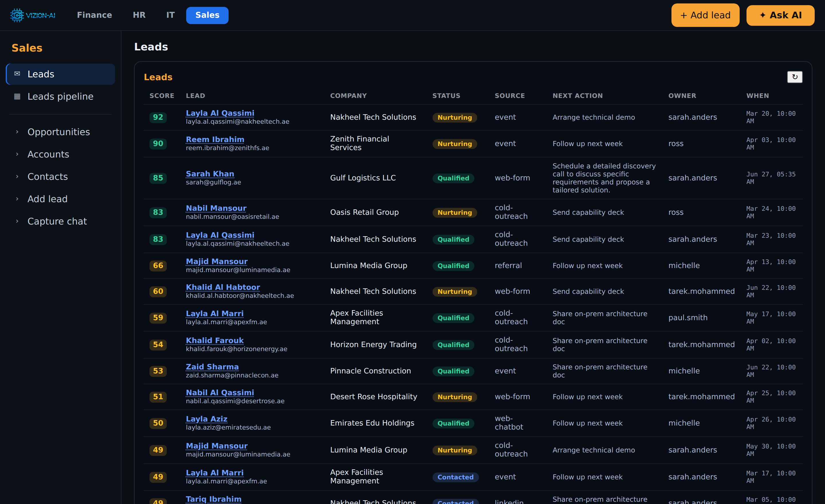Open Layla Al Marri lead scored 59

point(215,314)
